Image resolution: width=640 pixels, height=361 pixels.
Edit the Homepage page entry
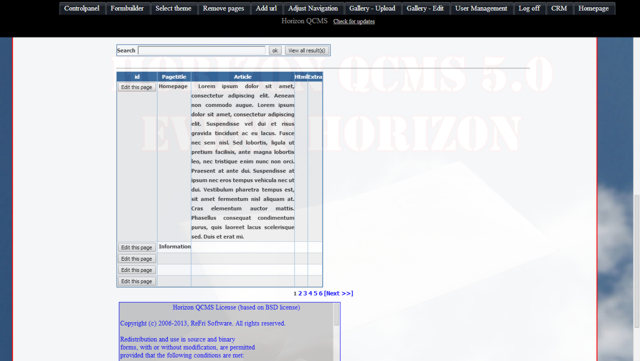click(x=136, y=87)
